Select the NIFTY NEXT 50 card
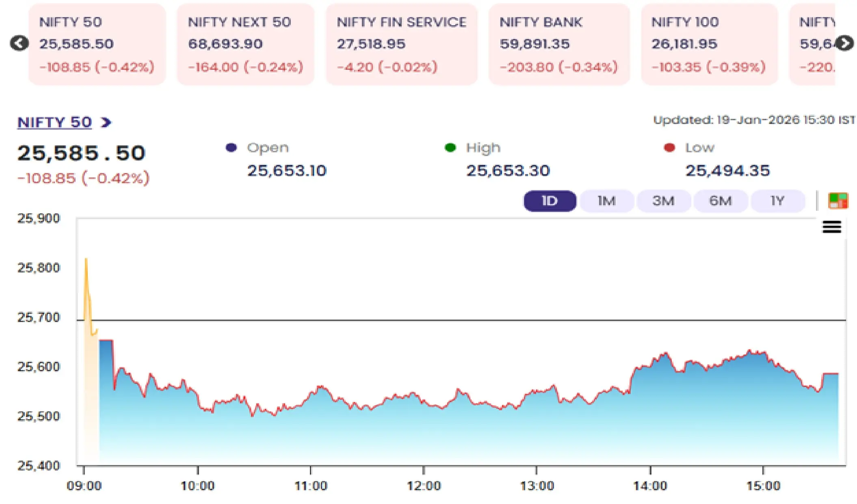 tap(245, 44)
